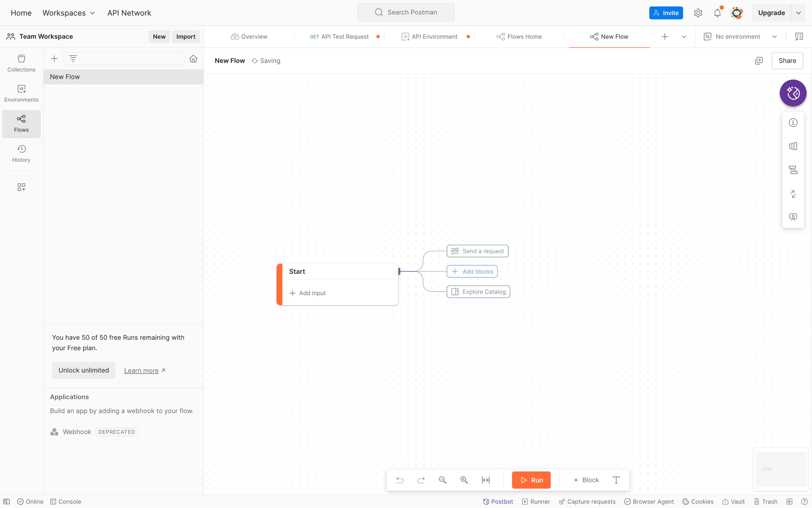Redo the last canvas action
812x508 pixels.
(421, 480)
